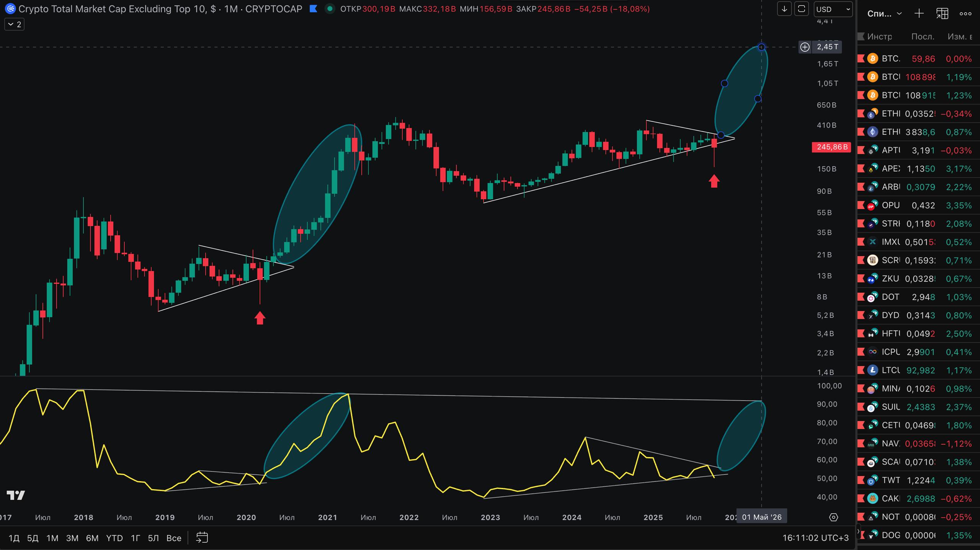The height and width of the screenshot is (550, 980).
Task: Toggle the flag next to DOT row
Action: pyautogui.click(x=861, y=297)
